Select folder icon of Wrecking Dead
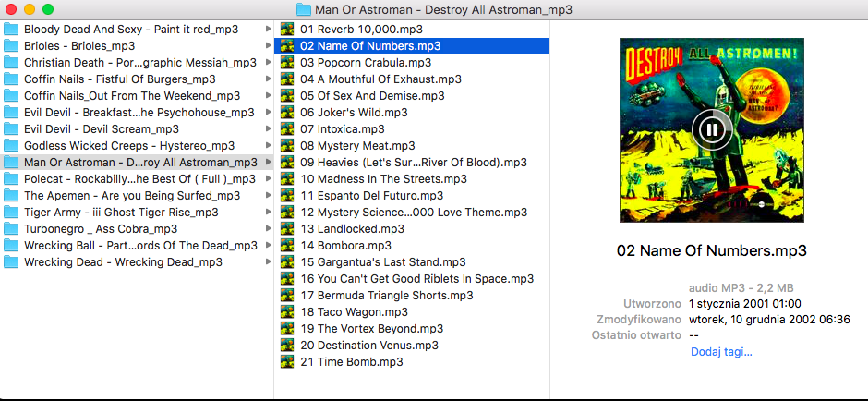The height and width of the screenshot is (401, 868). [x=11, y=261]
